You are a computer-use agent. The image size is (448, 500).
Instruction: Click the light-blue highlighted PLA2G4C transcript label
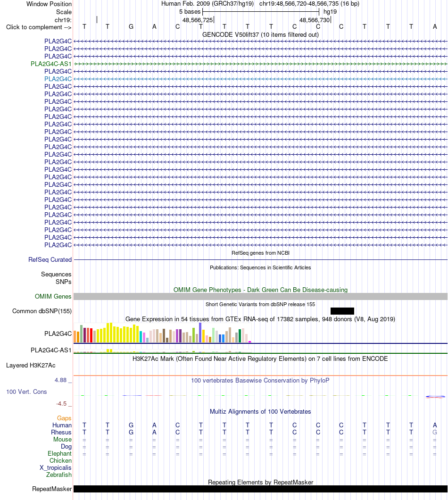pos(58,79)
